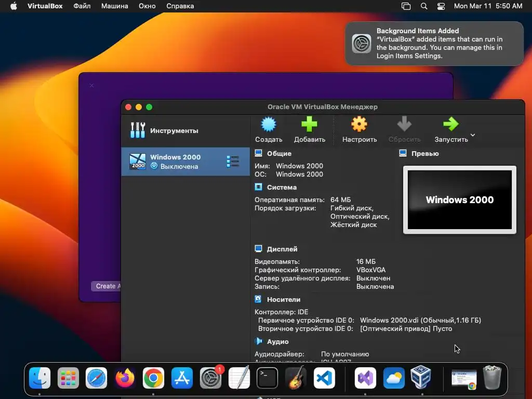Open the Носители section header link
Image resolution: width=532 pixels, height=399 pixels.
coord(284,300)
